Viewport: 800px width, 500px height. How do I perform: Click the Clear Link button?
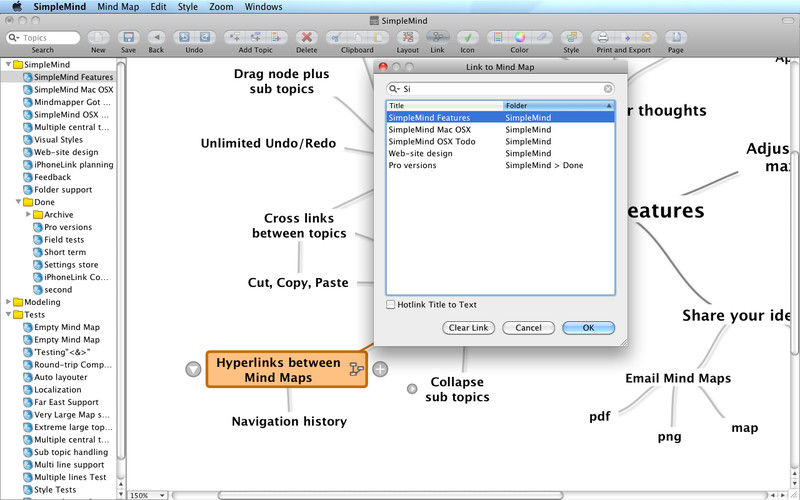[468, 328]
